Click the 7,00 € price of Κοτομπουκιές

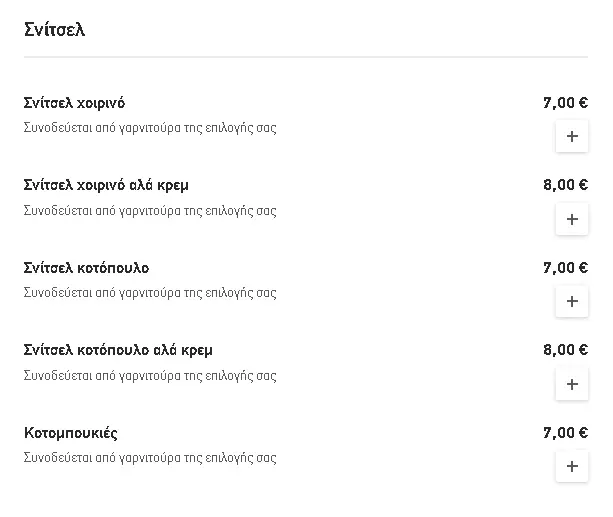click(565, 433)
